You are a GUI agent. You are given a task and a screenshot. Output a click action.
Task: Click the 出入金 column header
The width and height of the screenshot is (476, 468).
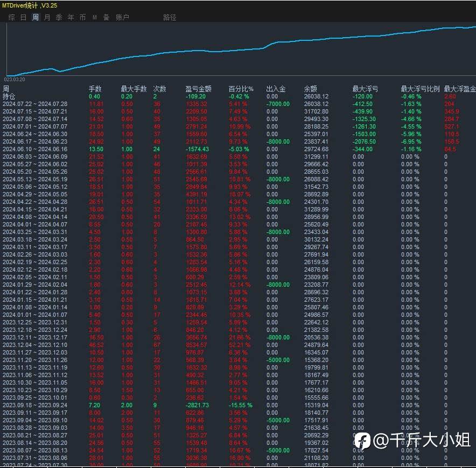coord(276,89)
